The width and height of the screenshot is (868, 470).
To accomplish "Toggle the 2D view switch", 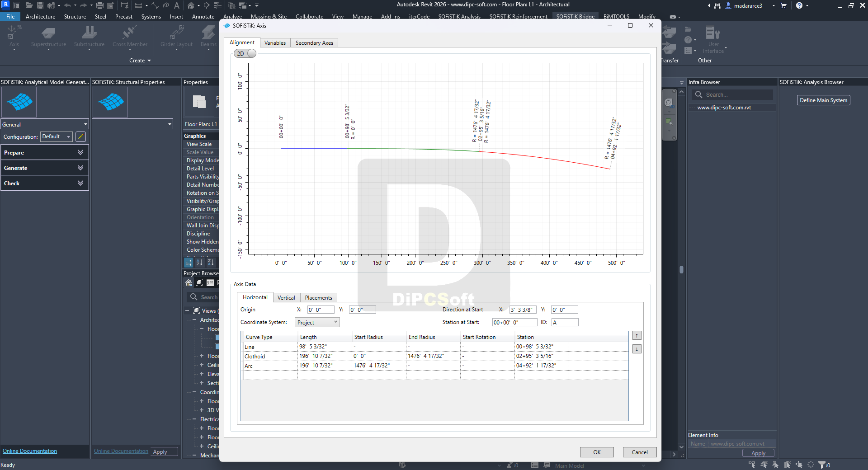I will [245, 53].
